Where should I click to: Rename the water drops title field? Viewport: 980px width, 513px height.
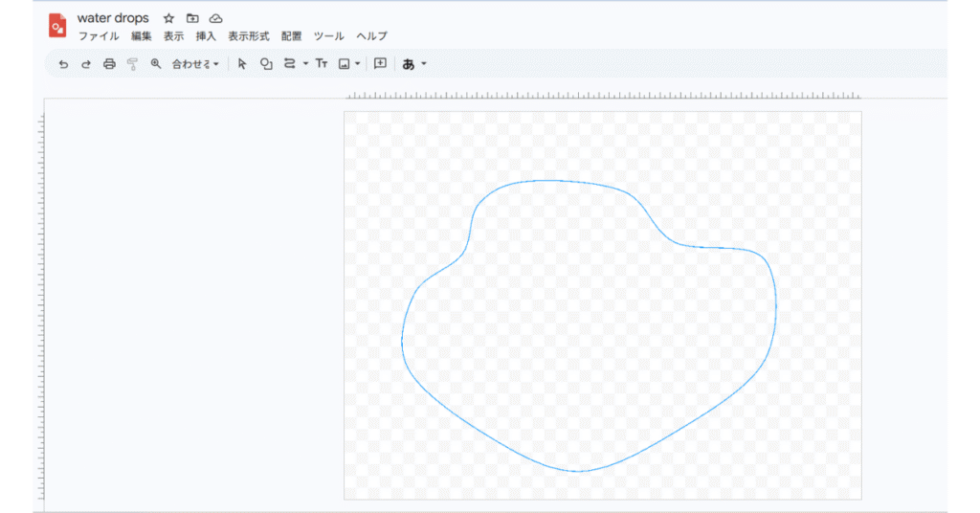click(x=113, y=18)
